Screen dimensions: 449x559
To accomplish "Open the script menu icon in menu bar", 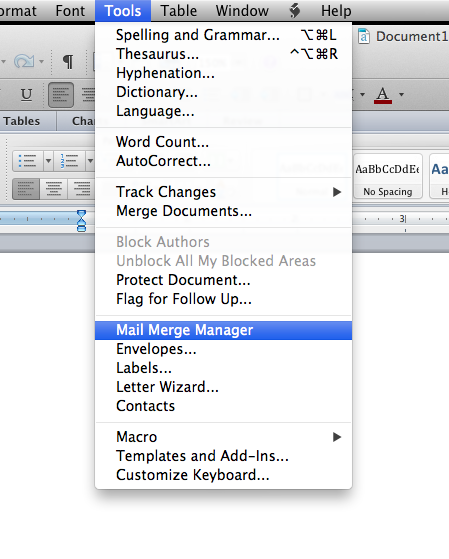I will tap(295, 11).
